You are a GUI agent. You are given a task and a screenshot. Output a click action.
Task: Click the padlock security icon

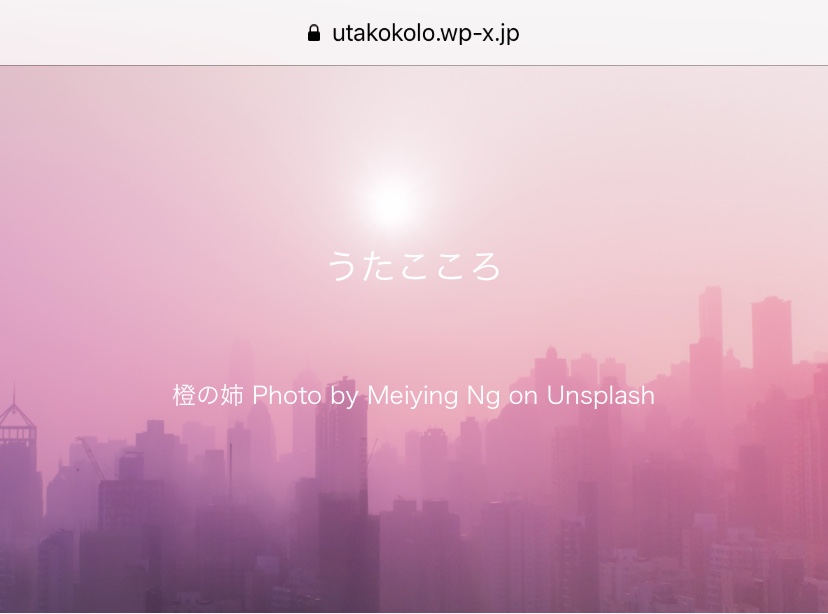[x=314, y=33]
